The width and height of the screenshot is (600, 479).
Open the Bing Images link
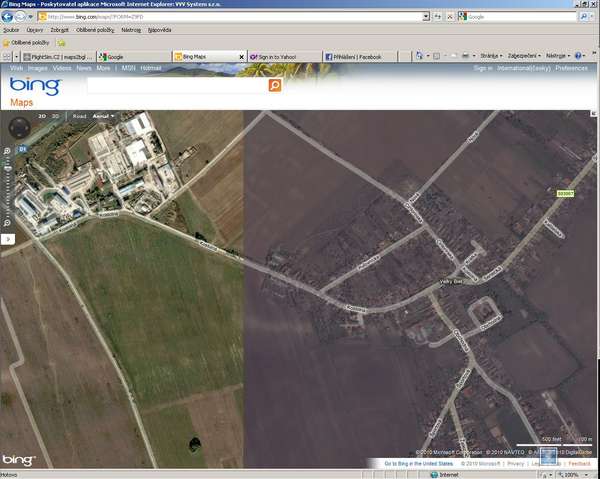coord(38,68)
